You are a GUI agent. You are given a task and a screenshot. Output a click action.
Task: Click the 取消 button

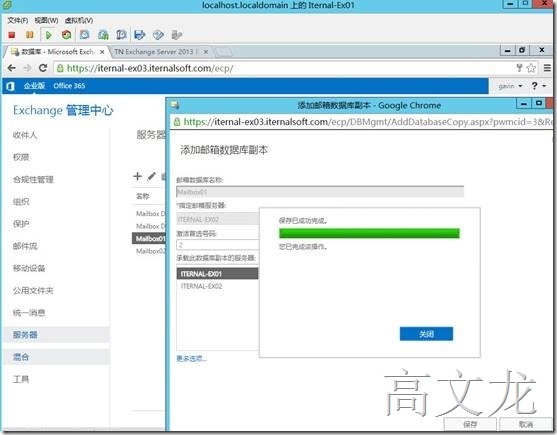tap(526, 424)
